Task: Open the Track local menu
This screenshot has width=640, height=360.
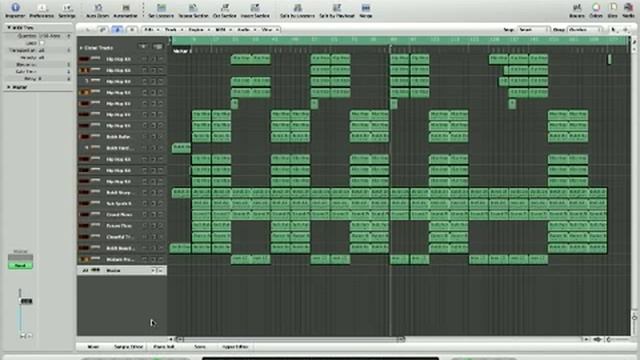Action: click(x=173, y=29)
